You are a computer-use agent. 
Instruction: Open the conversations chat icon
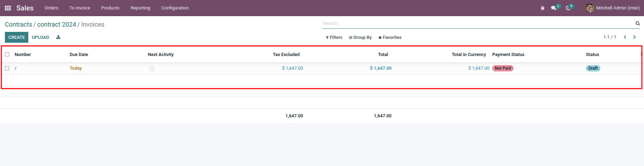pyautogui.click(x=554, y=8)
